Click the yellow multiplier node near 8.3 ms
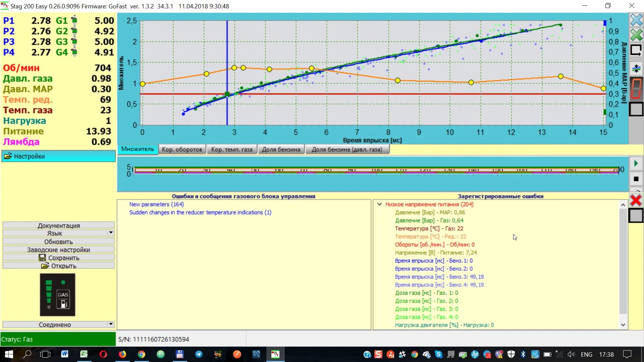The width and height of the screenshot is (644, 362). point(397,80)
